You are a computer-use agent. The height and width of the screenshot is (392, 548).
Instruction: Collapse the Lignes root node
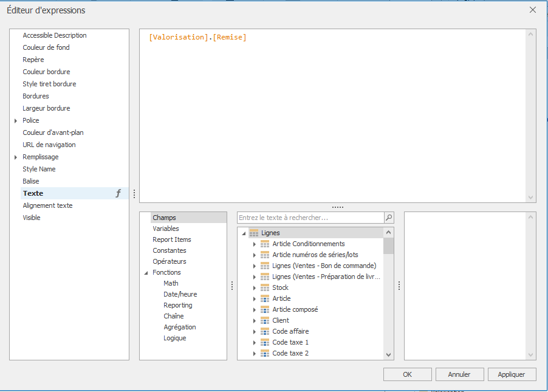pos(244,233)
